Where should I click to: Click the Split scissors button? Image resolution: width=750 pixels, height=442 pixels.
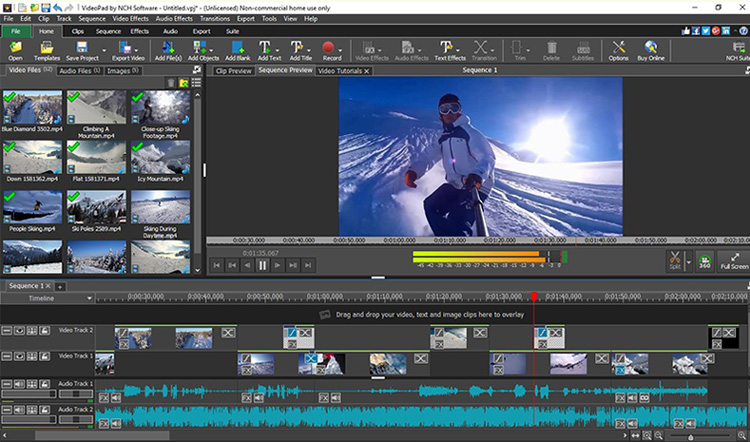(x=675, y=261)
